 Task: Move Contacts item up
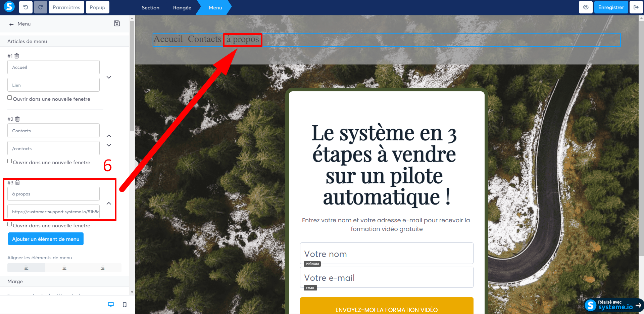point(109,136)
